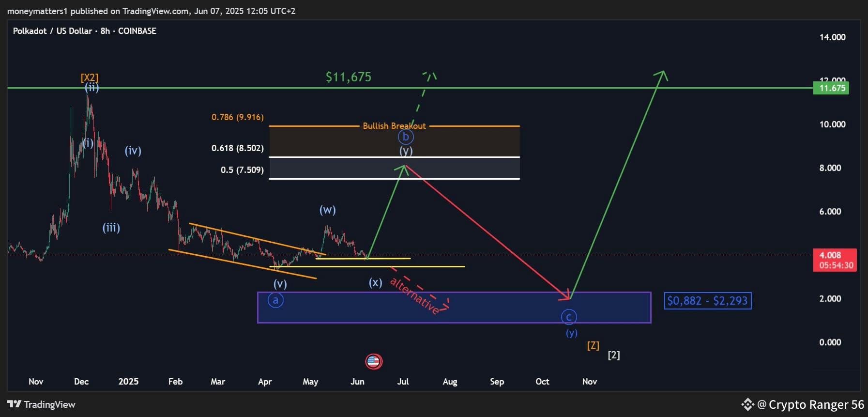
Task: Click the US flag economic event icon
Action: click(373, 361)
